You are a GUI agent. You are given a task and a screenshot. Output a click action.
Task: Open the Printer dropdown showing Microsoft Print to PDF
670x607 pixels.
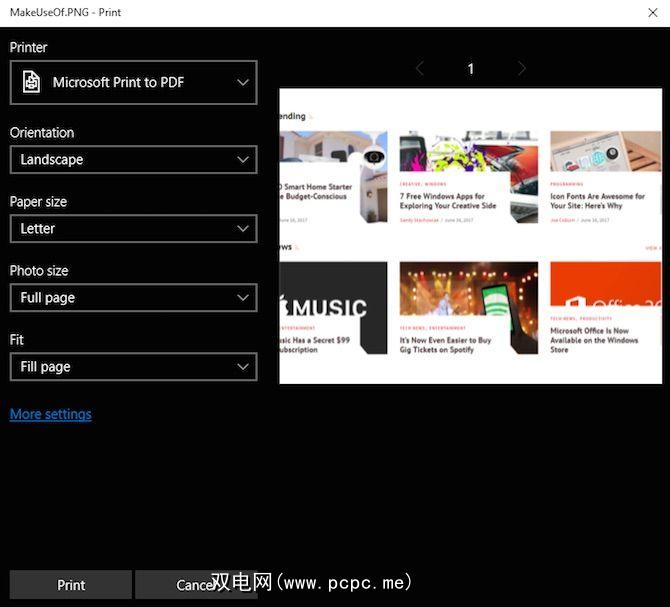point(133,82)
